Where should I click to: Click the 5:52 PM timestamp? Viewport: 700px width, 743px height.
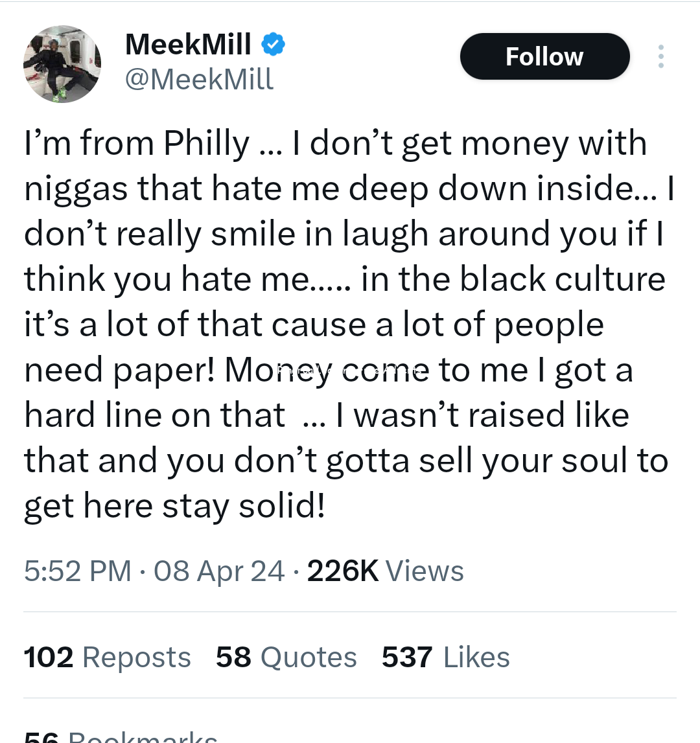[77, 571]
